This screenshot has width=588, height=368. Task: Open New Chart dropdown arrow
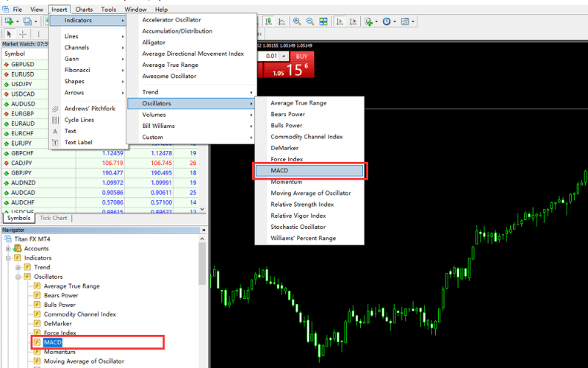click(x=18, y=21)
